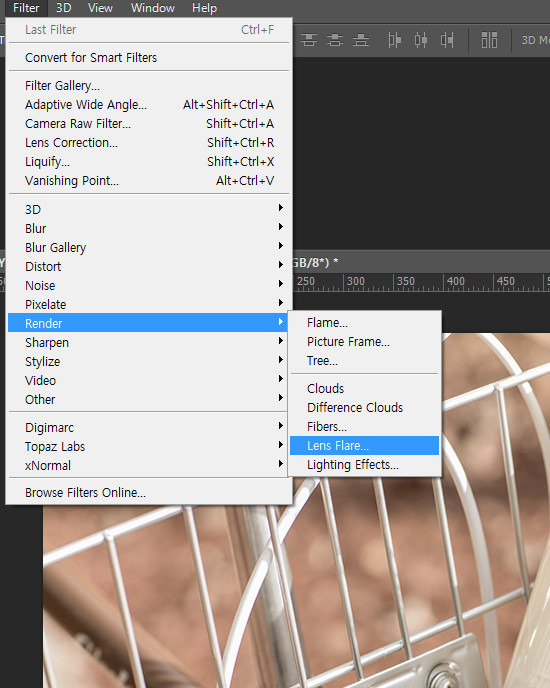Expand the Stylize submenu

(150, 362)
